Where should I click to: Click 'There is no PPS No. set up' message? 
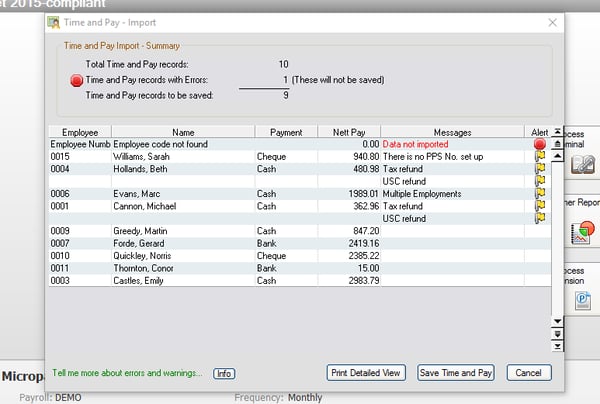[433, 156]
